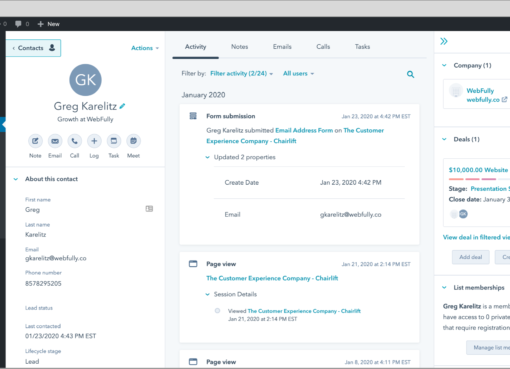Viewport: 510px width, 369px height.
Task: Click the January 2020 heading
Action: click(x=203, y=95)
